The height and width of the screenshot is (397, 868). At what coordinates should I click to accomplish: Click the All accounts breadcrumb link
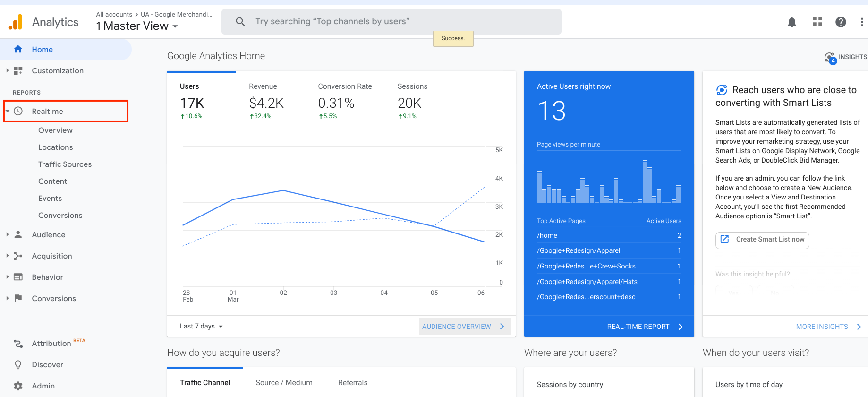coord(114,14)
